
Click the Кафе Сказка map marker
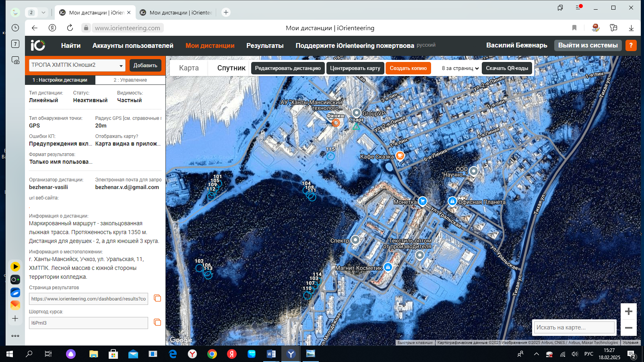pos(400,155)
